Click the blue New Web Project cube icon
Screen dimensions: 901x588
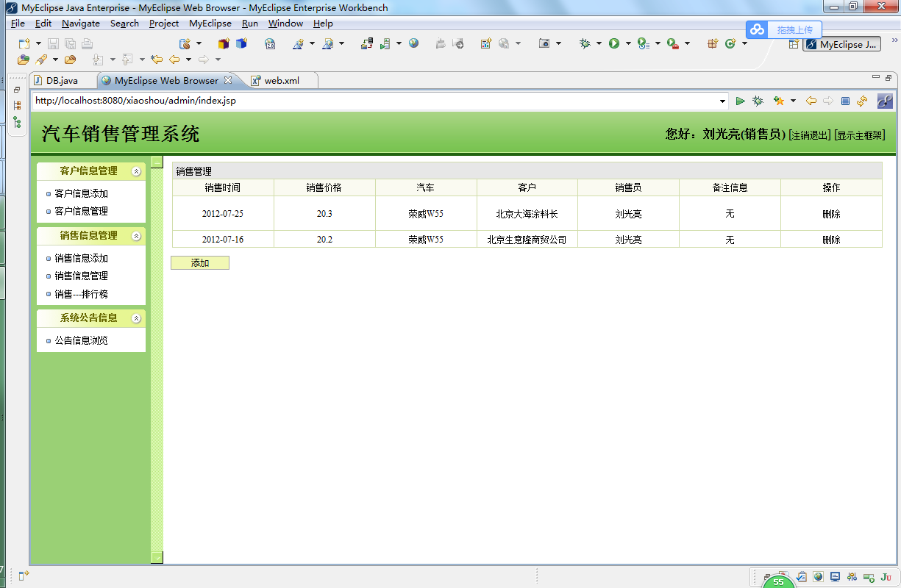point(241,44)
